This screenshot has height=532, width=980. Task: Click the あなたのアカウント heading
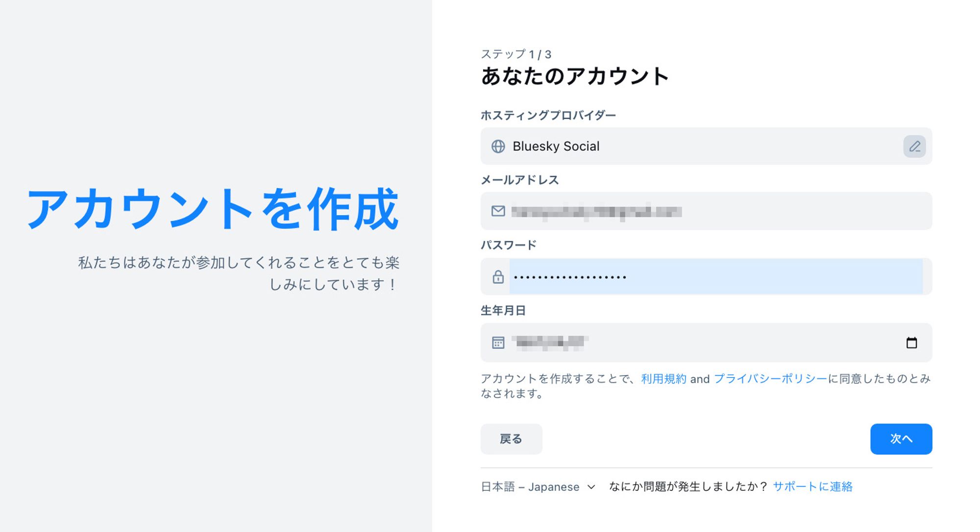point(575,76)
